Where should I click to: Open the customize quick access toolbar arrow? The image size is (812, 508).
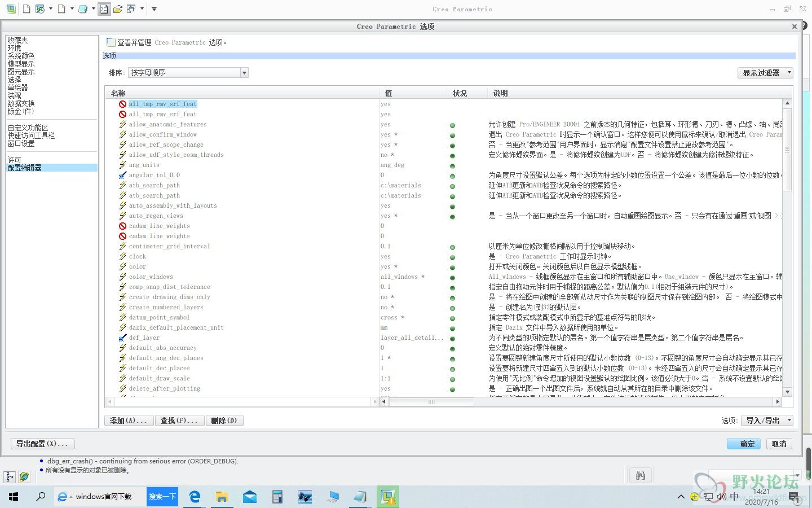154,9
